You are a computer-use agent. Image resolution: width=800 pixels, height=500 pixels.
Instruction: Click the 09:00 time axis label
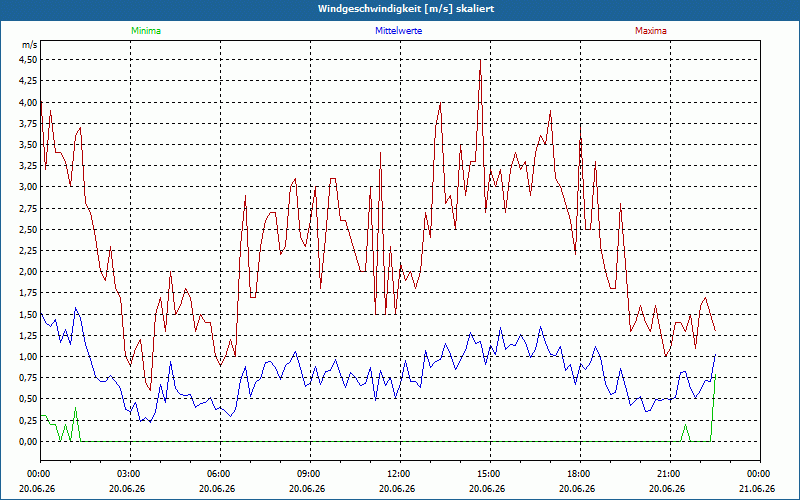pyautogui.click(x=310, y=474)
